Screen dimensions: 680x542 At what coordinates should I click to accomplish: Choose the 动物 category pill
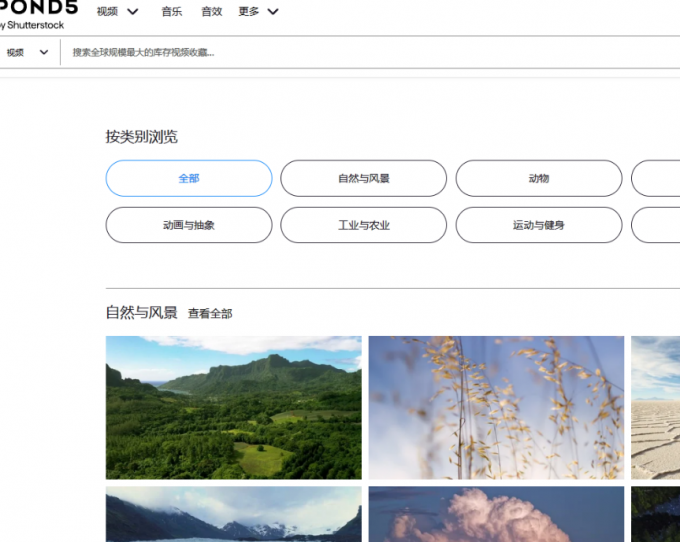click(538, 178)
